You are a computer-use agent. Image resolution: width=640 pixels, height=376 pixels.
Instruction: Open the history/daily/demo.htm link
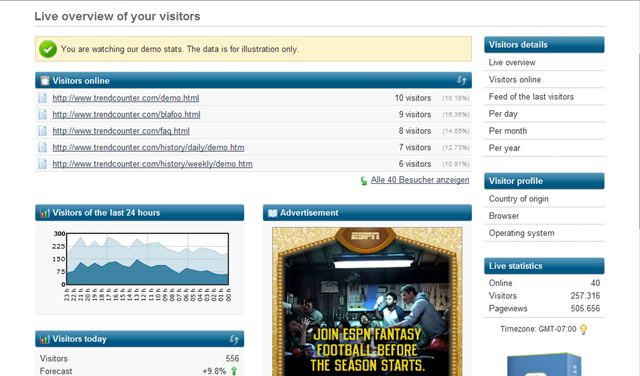pos(148,147)
